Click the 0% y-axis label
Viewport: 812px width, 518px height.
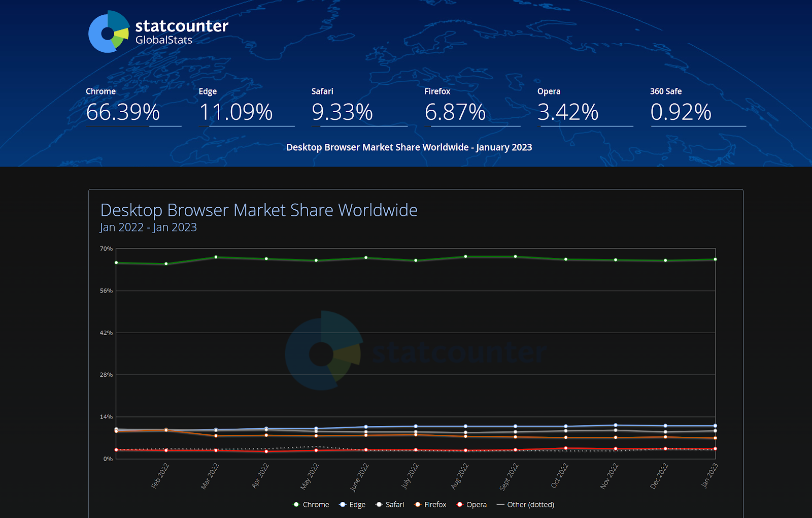pyautogui.click(x=108, y=459)
